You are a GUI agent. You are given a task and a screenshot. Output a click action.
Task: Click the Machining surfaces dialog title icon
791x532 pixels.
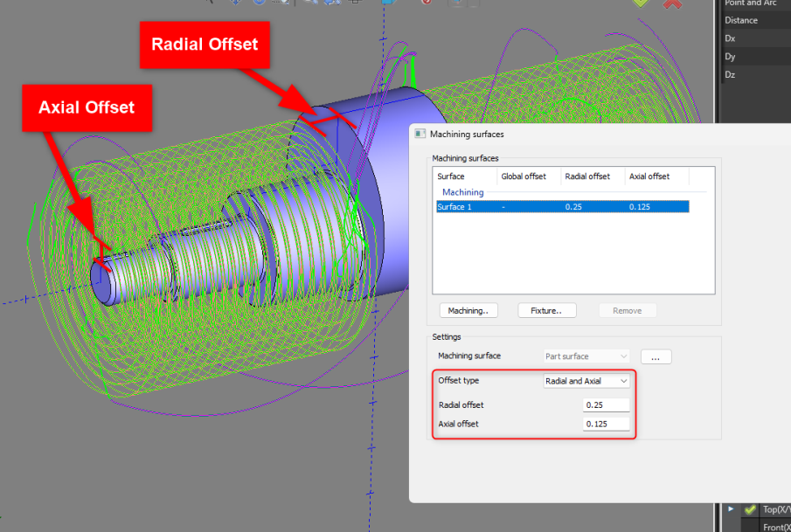point(420,134)
